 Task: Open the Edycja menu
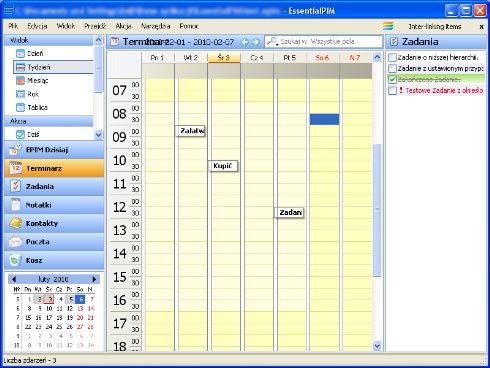click(x=37, y=26)
